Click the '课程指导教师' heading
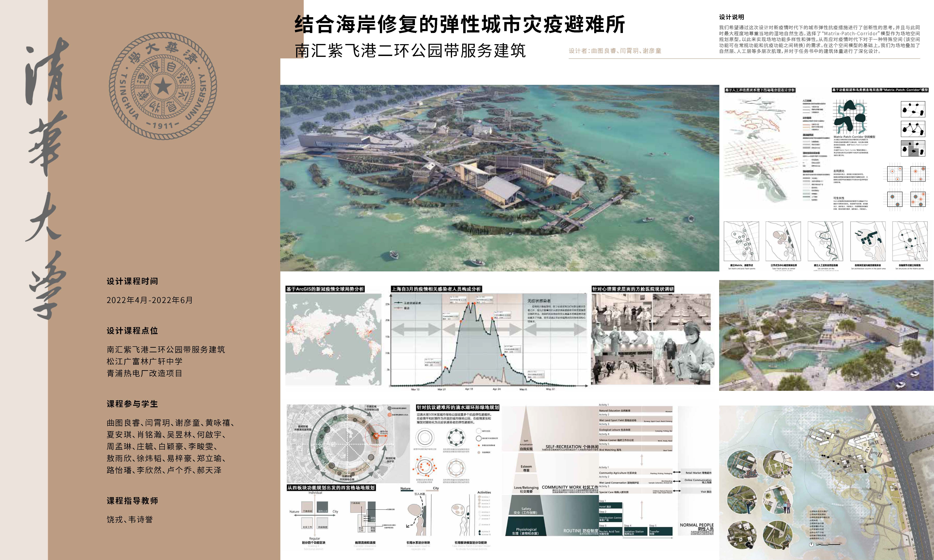The width and height of the screenshot is (934, 560). [132, 501]
